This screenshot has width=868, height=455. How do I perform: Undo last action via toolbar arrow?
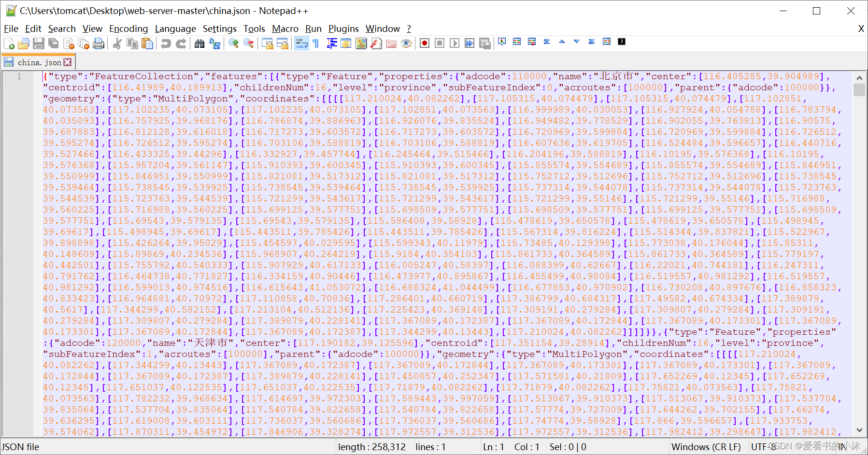166,43
